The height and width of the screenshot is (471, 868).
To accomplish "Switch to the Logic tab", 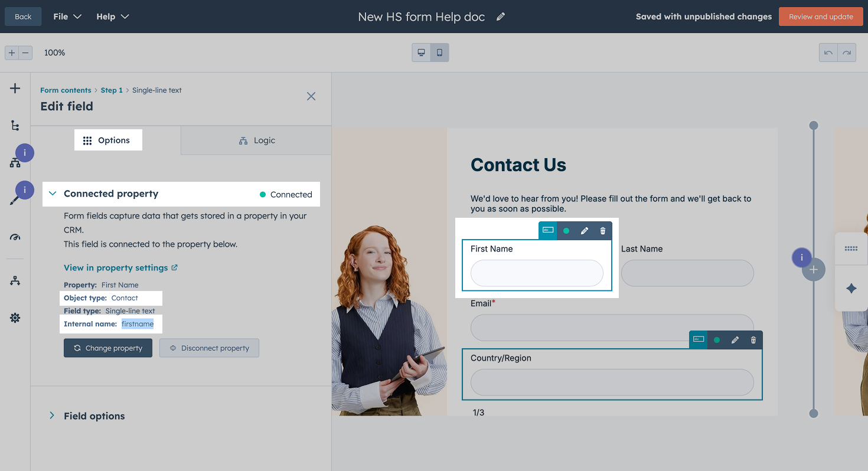I will point(258,140).
